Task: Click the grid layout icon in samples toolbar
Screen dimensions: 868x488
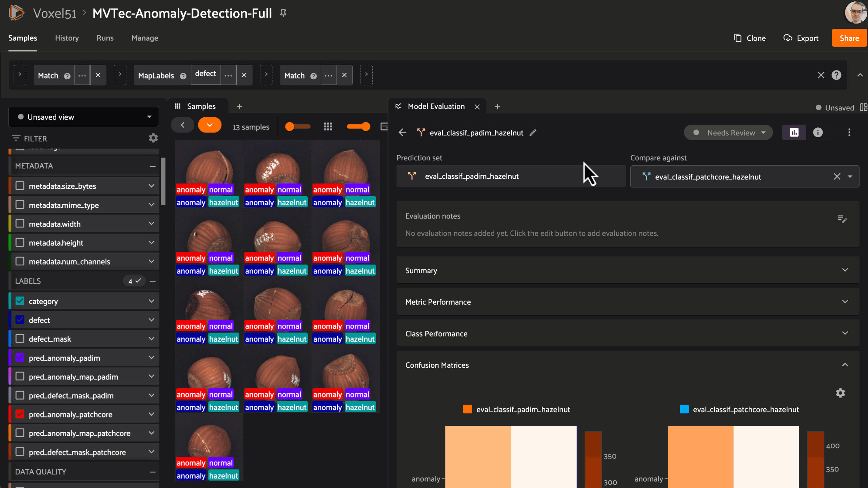Action: click(328, 127)
